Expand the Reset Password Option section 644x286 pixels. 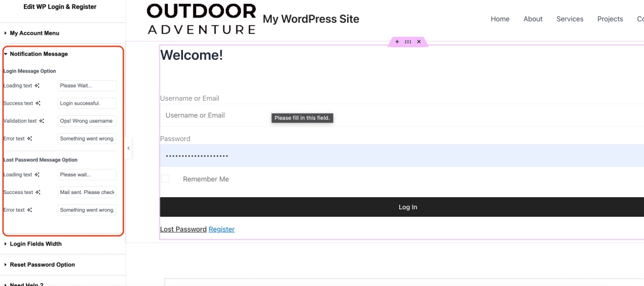tap(42, 265)
